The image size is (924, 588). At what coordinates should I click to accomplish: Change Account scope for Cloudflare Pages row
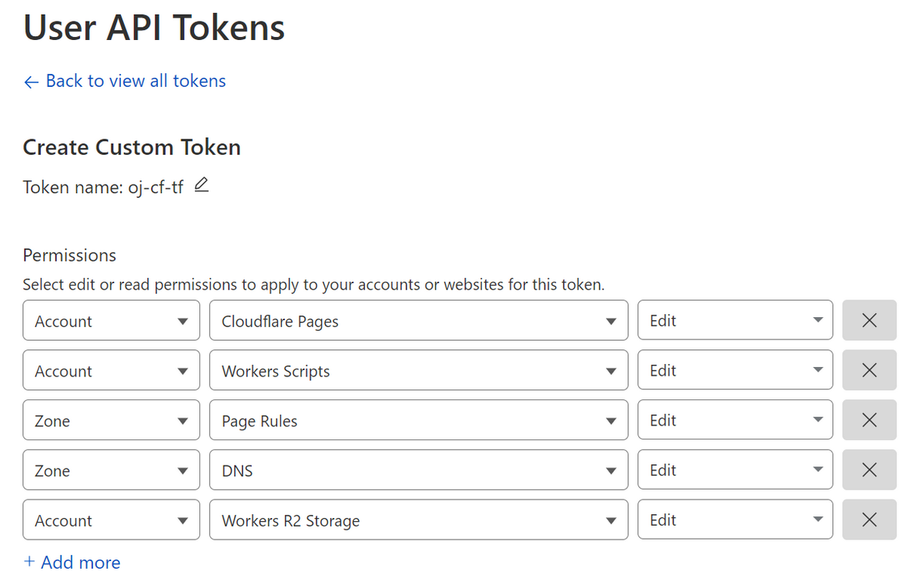click(112, 320)
